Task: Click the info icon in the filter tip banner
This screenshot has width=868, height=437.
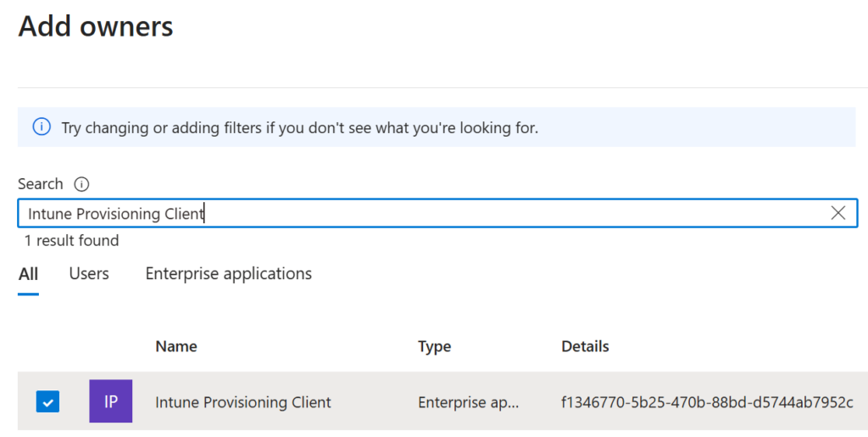Action: click(41, 127)
